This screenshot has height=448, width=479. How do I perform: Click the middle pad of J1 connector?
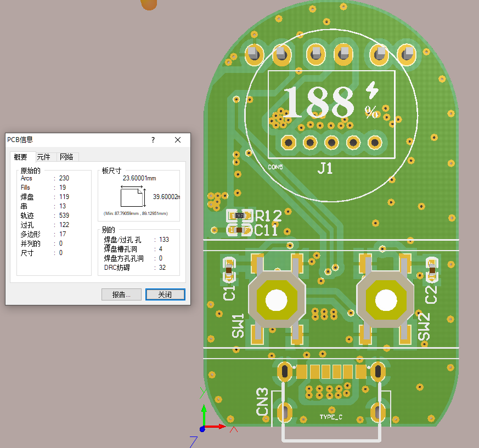pyautogui.click(x=331, y=143)
